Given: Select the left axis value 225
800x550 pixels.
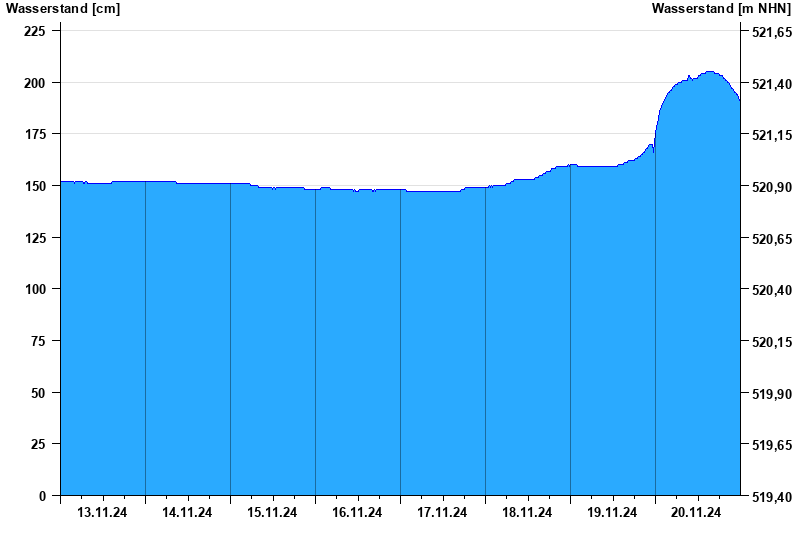Looking at the screenshot, I should click(35, 31).
